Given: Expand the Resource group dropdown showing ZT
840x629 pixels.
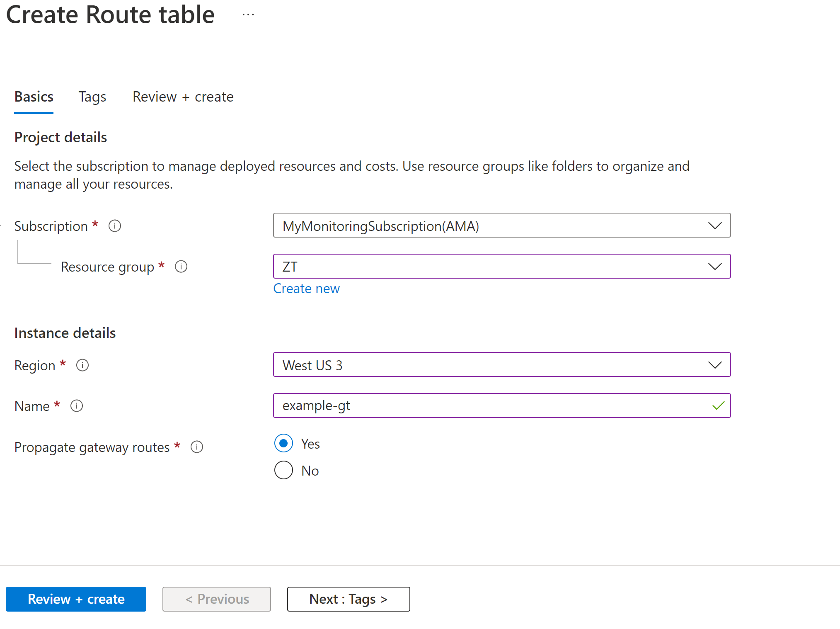Looking at the screenshot, I should 502,266.
